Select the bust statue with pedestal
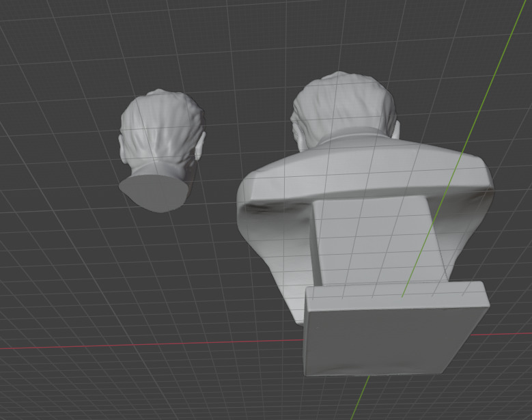The width and height of the screenshot is (532, 420). [365, 224]
